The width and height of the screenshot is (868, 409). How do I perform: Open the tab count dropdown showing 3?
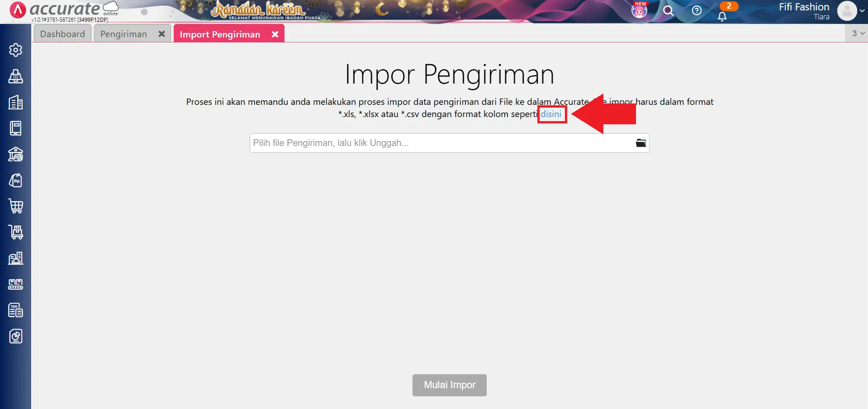click(856, 33)
